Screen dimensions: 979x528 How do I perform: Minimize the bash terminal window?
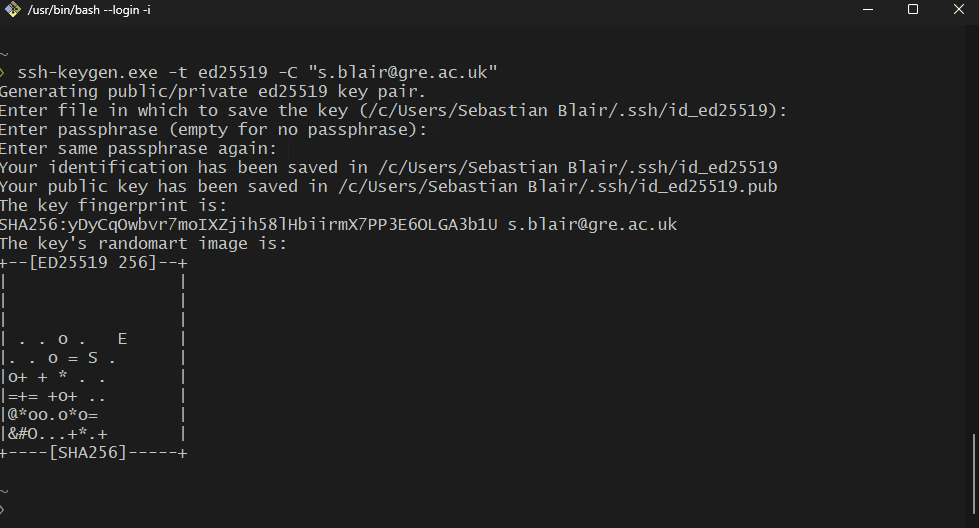click(867, 9)
